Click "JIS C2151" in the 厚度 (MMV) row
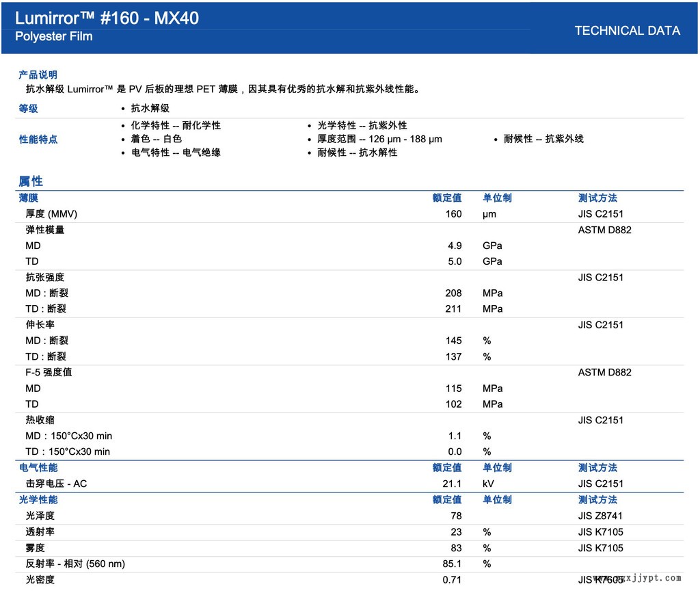The width and height of the screenshot is (700, 593). coord(600,214)
